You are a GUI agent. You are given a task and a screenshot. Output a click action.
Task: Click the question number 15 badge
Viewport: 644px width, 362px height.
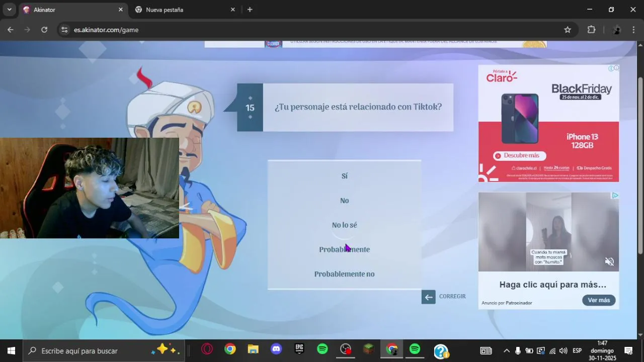[x=250, y=108]
